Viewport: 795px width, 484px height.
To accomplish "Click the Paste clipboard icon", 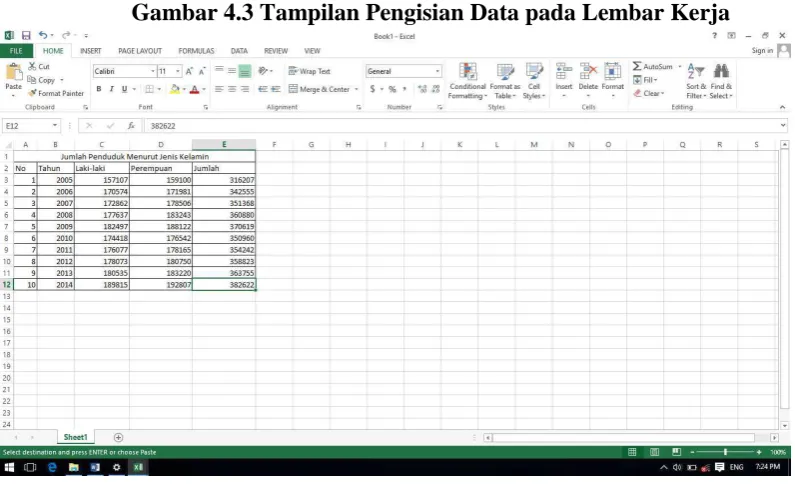I will click(14, 72).
